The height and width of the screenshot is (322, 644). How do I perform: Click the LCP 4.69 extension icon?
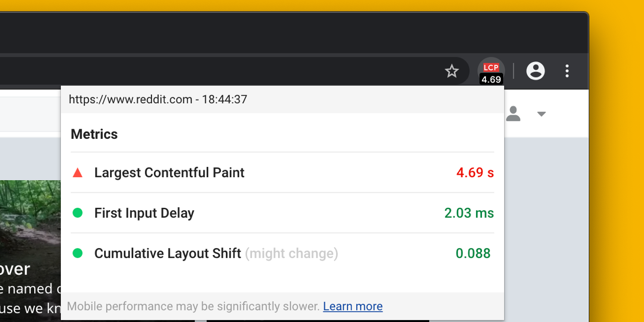point(491,72)
